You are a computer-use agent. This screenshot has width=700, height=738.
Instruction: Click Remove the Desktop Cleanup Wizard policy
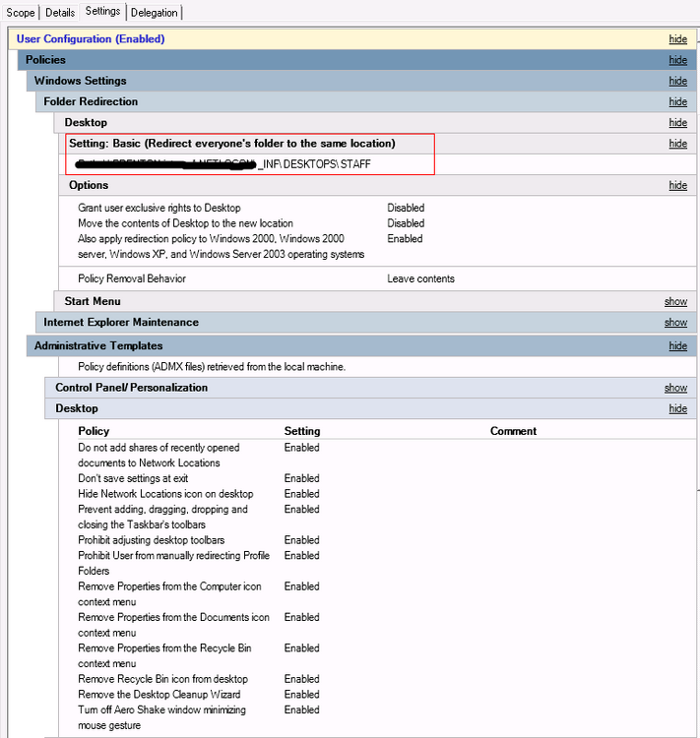pos(159,695)
